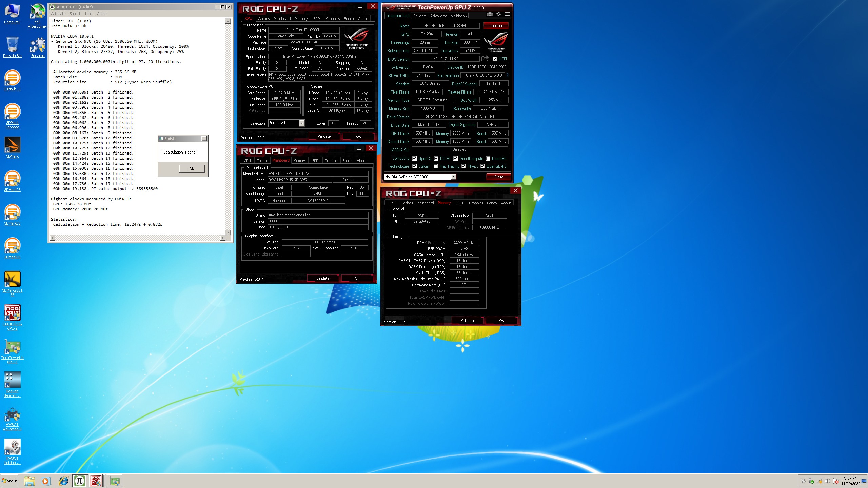This screenshot has width=868, height=488.
Task: Click the GPUPI pi icon in the taskbar
Action: [79, 481]
